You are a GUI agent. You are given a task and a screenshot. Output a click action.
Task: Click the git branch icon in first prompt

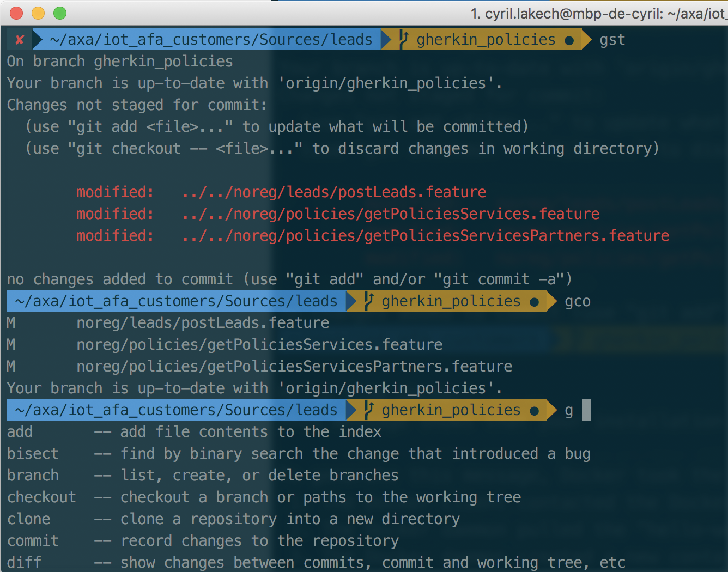(404, 39)
